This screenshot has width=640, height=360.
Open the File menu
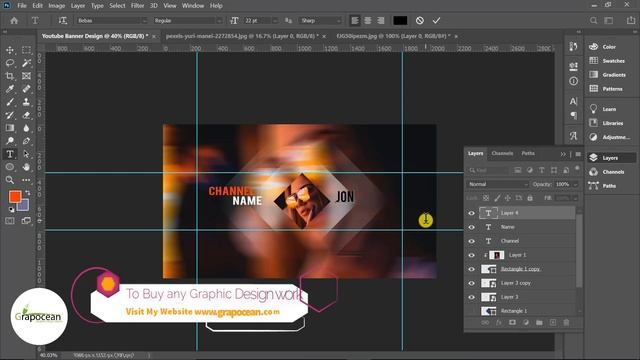[x=22, y=6]
